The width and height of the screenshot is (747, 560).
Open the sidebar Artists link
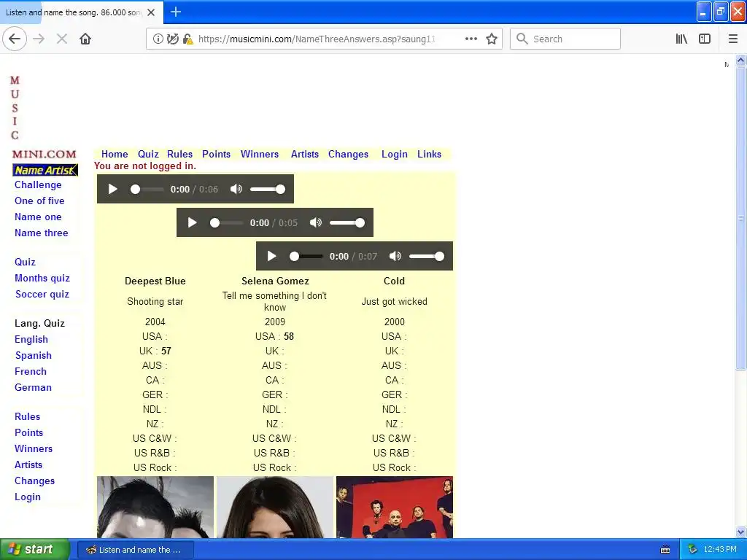(x=28, y=464)
